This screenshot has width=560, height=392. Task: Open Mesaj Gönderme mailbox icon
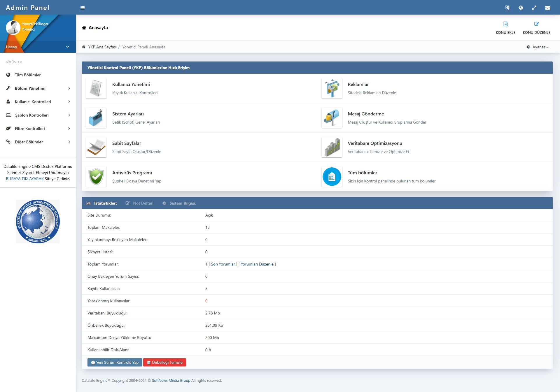(x=332, y=118)
